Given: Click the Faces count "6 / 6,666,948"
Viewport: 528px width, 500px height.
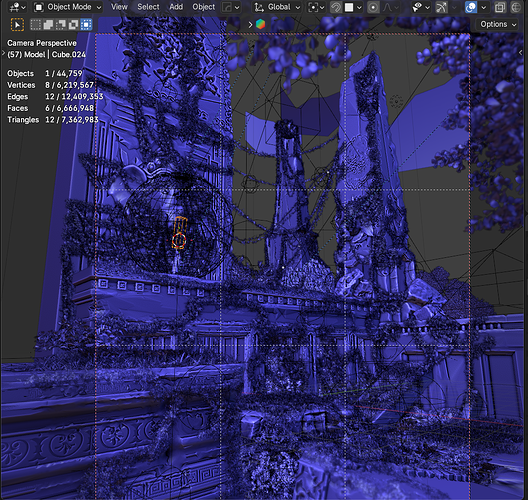Looking at the screenshot, I should [x=69, y=108].
